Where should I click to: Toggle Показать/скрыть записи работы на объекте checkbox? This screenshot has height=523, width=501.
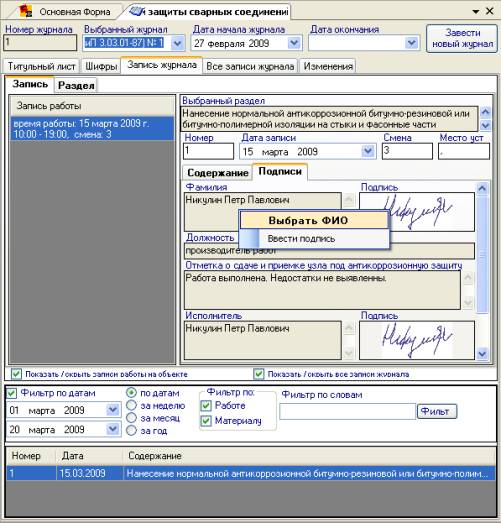(16, 374)
